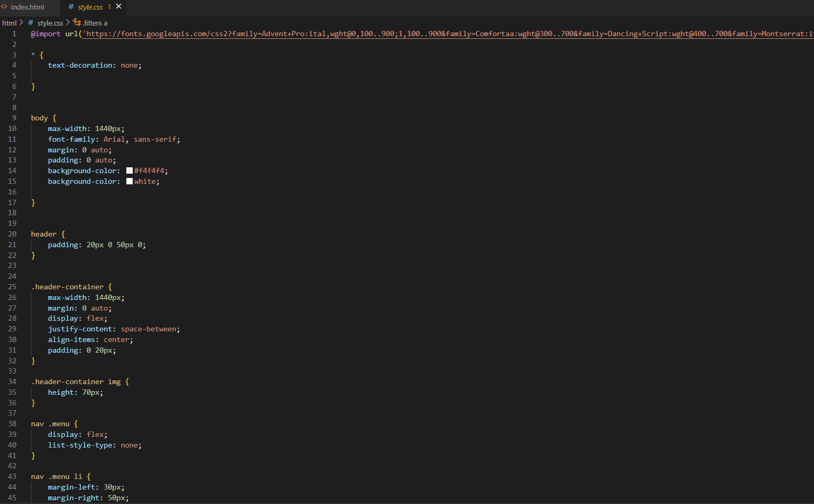Screen dimensions: 814x504
Task: Click the chevron after style.css in breadcrumb
Action: [68, 22]
